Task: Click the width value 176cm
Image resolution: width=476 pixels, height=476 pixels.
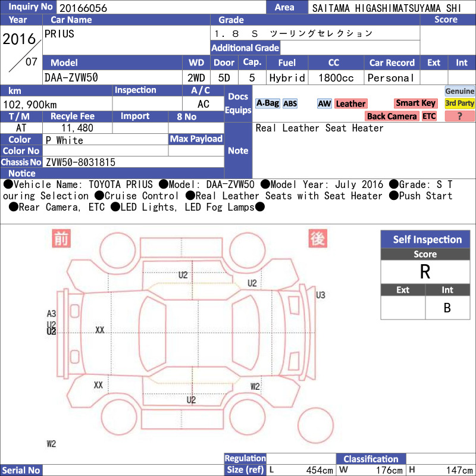Action: (x=389, y=470)
